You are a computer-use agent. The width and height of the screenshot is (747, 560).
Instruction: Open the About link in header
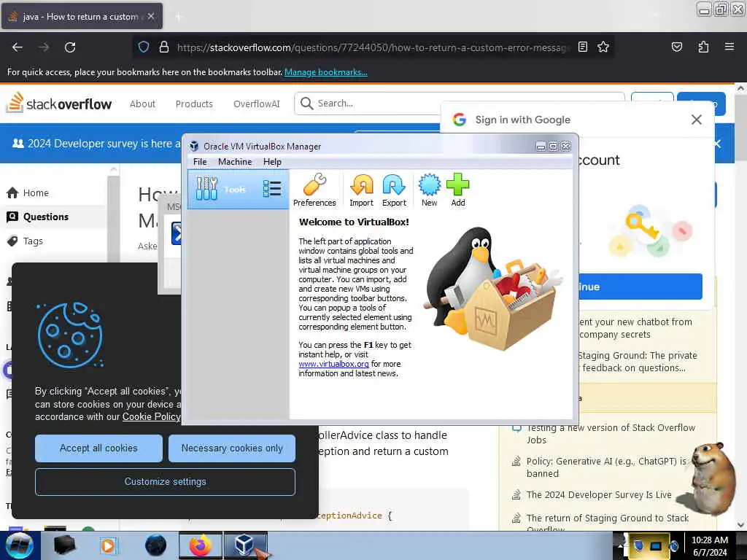142,104
